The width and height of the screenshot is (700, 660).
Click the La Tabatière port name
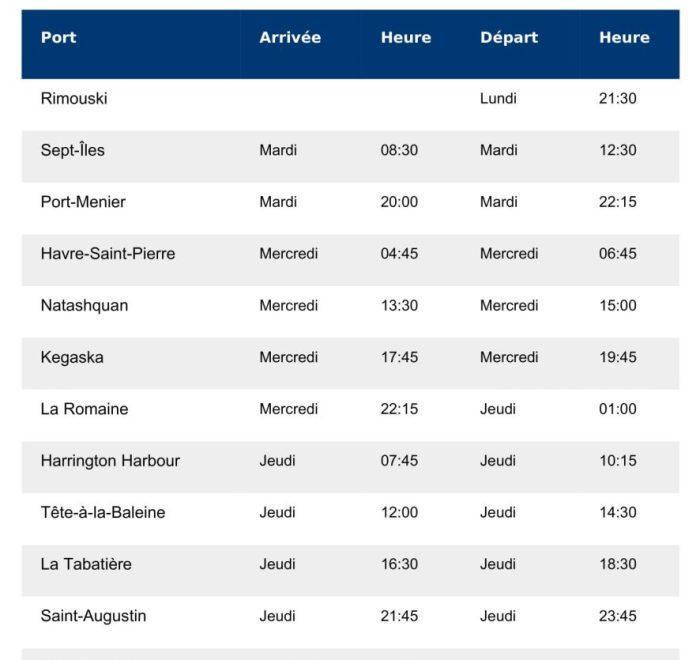86,565
